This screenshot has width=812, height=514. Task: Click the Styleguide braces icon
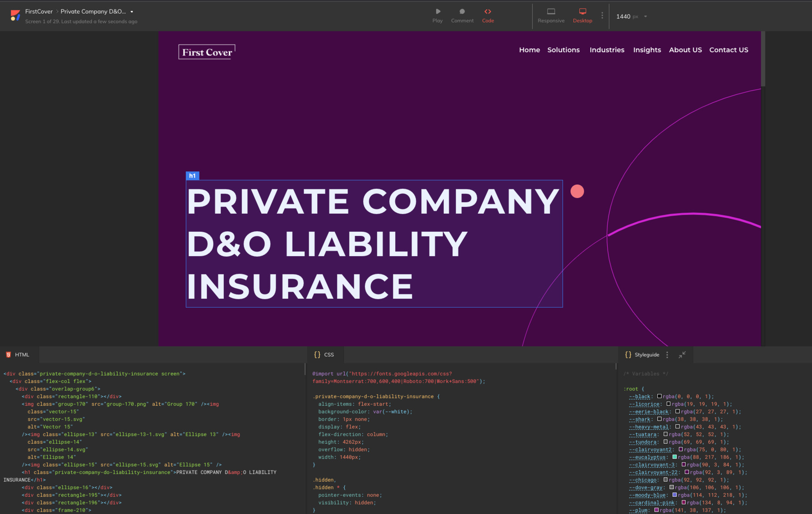point(628,355)
